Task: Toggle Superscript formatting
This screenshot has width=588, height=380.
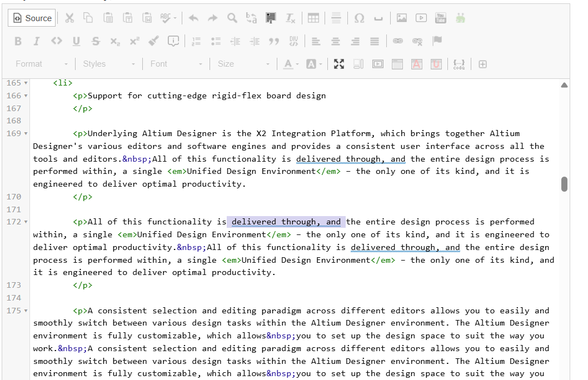Action: (134, 41)
